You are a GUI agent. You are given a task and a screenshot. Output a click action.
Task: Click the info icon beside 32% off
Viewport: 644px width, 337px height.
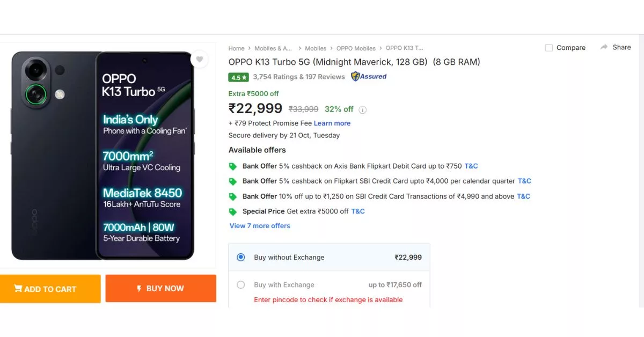pyautogui.click(x=362, y=109)
